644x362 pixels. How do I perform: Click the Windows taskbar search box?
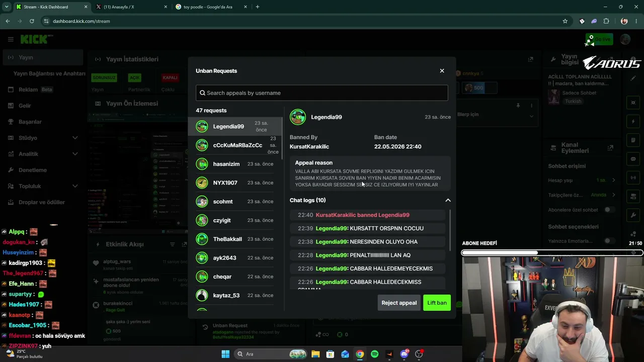coord(271,354)
